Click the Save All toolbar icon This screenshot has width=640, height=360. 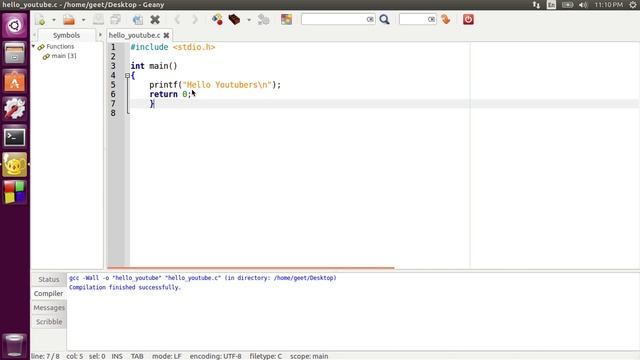pyautogui.click(x=116, y=20)
